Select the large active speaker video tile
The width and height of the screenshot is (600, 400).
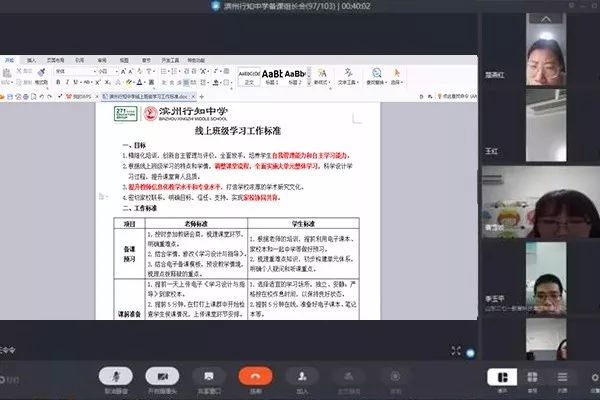click(541, 202)
